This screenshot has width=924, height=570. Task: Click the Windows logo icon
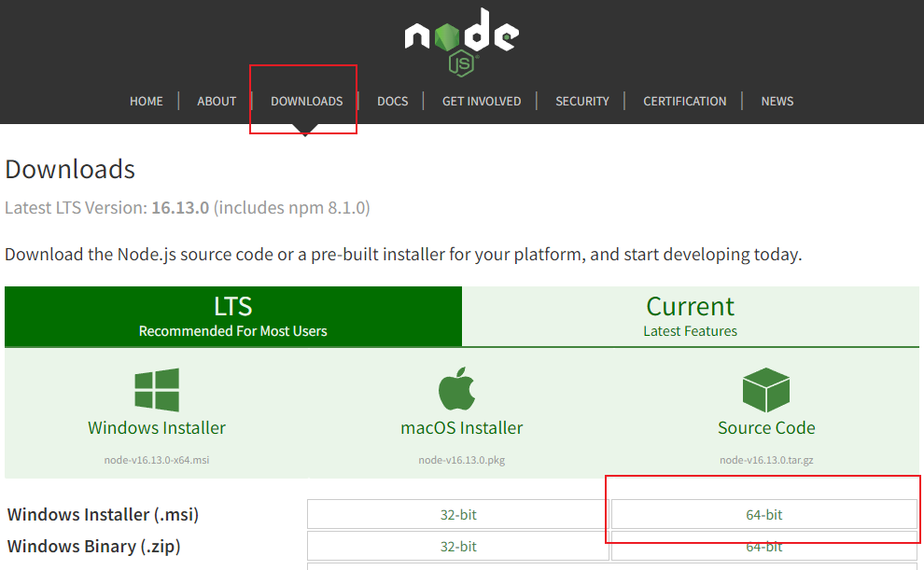(x=157, y=390)
